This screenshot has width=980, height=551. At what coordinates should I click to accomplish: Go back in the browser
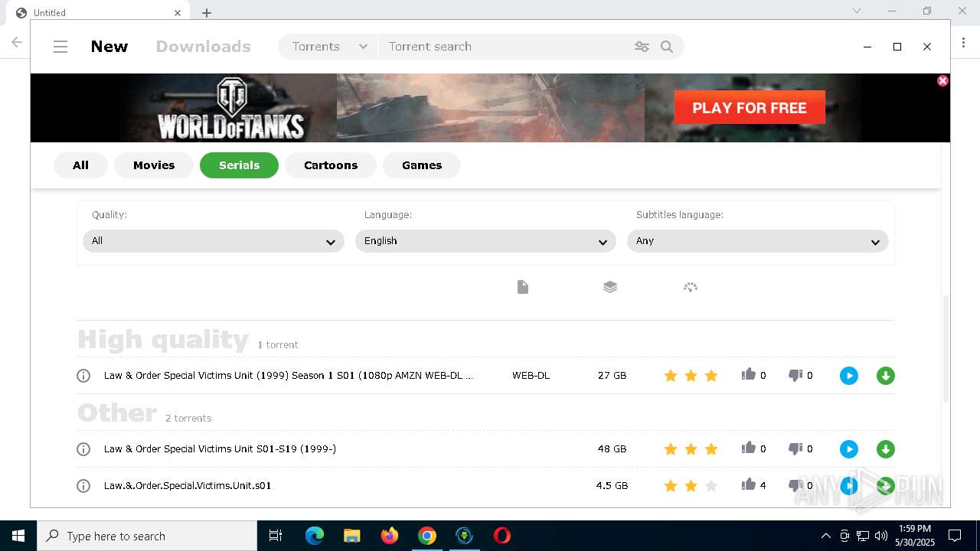pyautogui.click(x=16, y=43)
